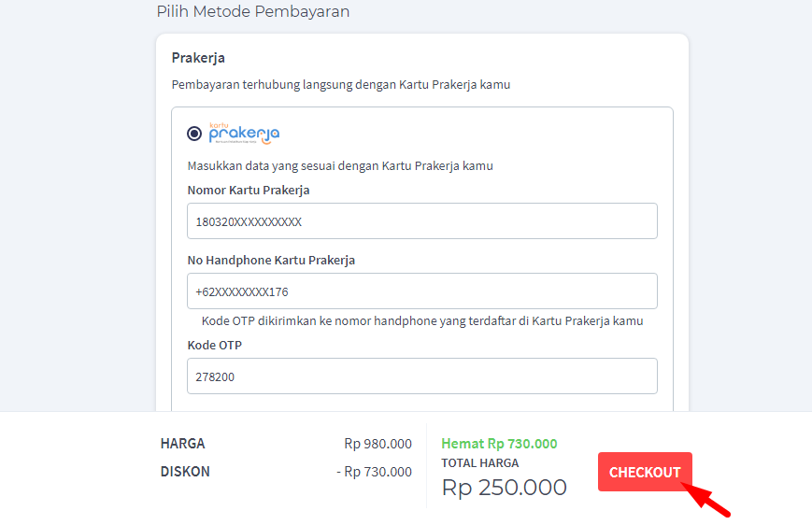Screen dimensions: 812x525
Task: Click the 'No Handphone Kartu Prakerja' label
Action: pyautogui.click(x=271, y=261)
